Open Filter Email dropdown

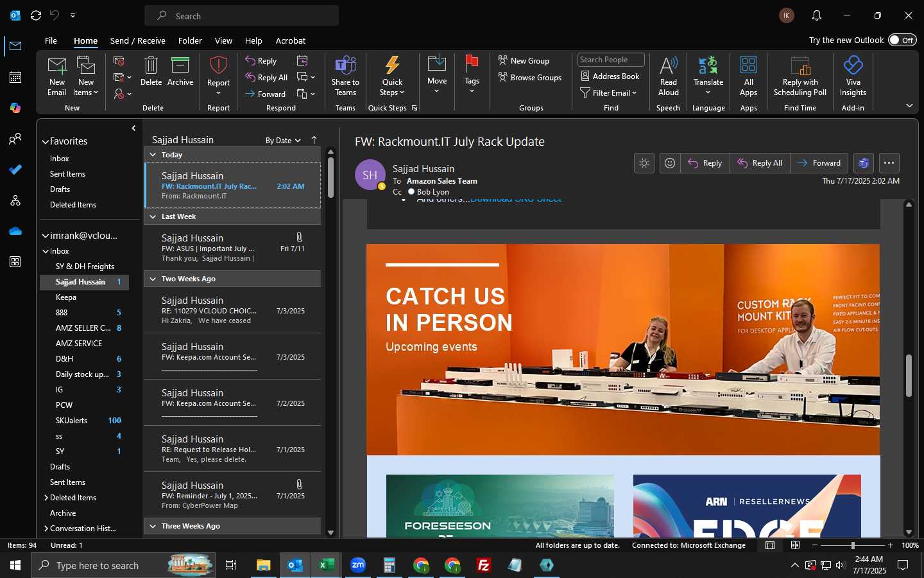[608, 92]
